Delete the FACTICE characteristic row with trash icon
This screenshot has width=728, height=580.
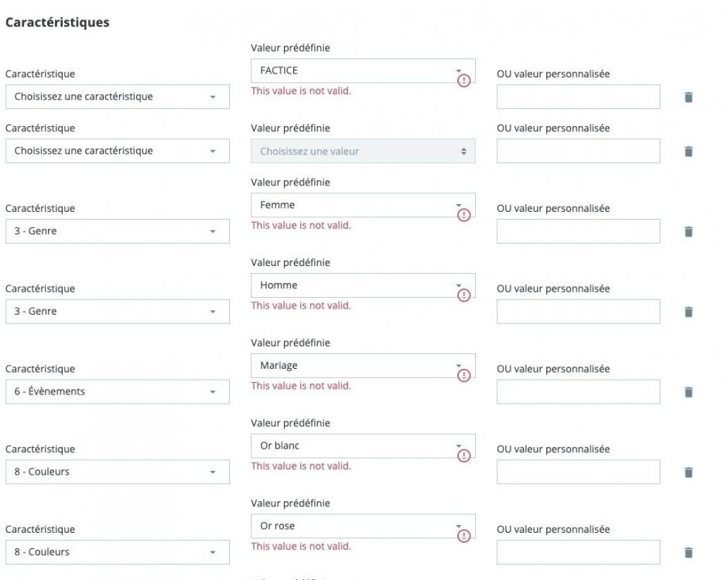pyautogui.click(x=688, y=97)
